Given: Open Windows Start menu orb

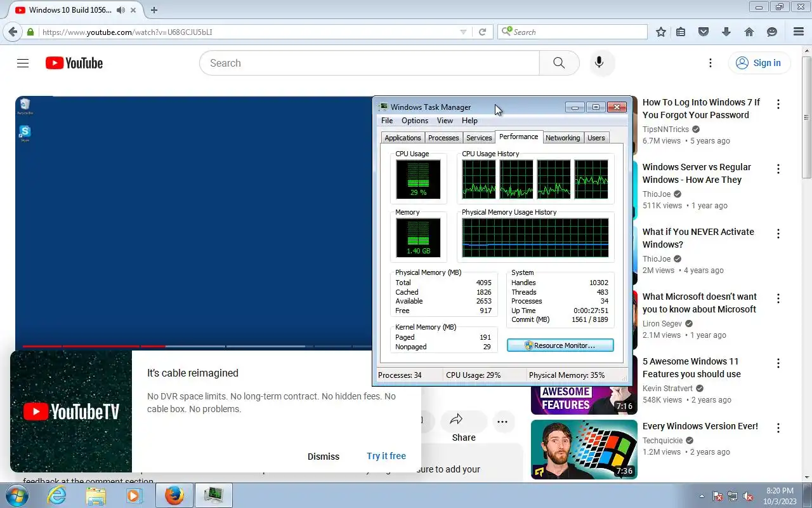Looking at the screenshot, I should click(x=16, y=495).
